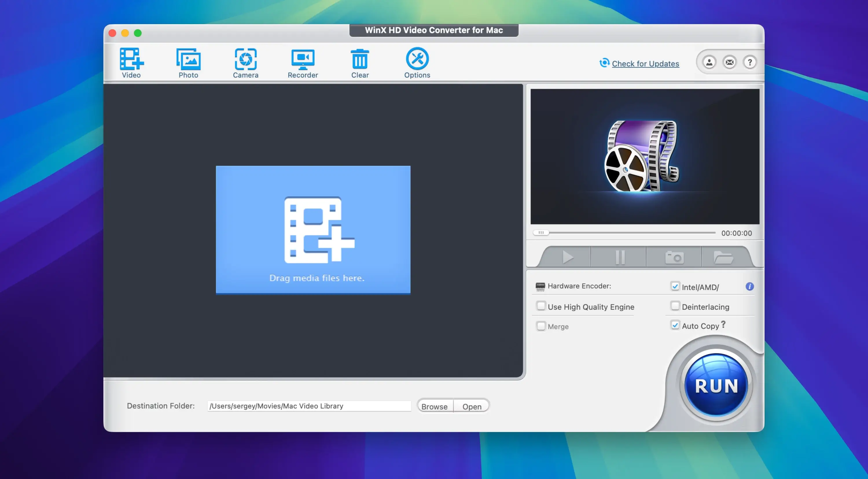Viewport: 868px width, 479px height.
Task: Click the WinX HD Video Converter title
Action: click(434, 30)
